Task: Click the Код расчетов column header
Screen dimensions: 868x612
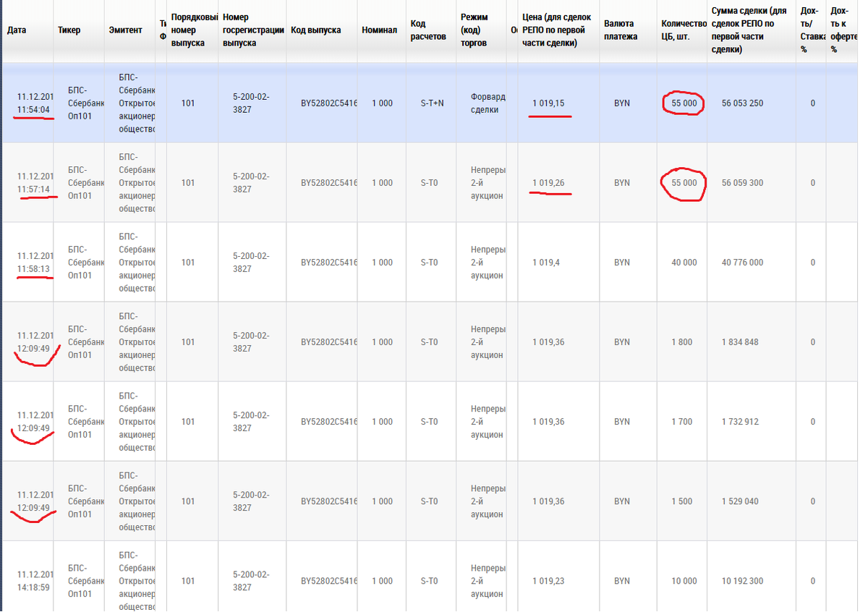Action: tap(427, 30)
